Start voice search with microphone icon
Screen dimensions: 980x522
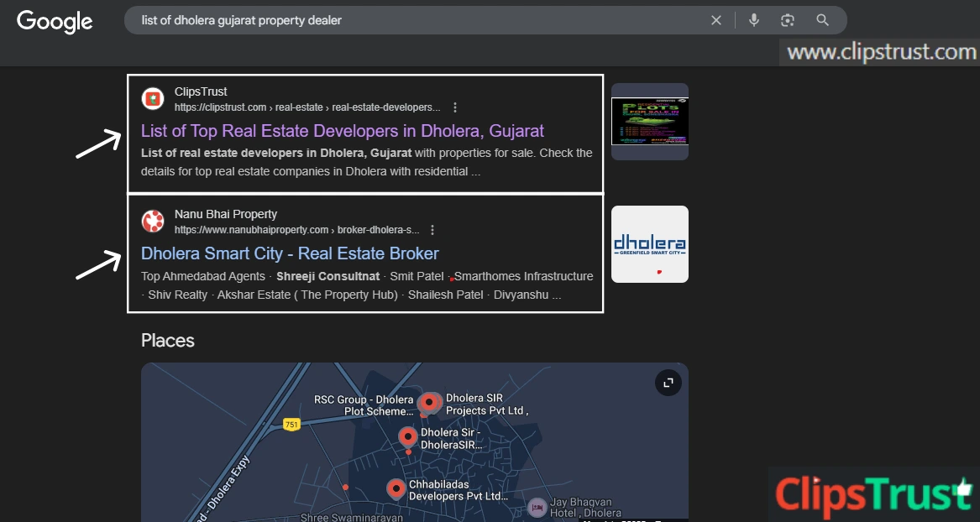click(x=754, y=20)
